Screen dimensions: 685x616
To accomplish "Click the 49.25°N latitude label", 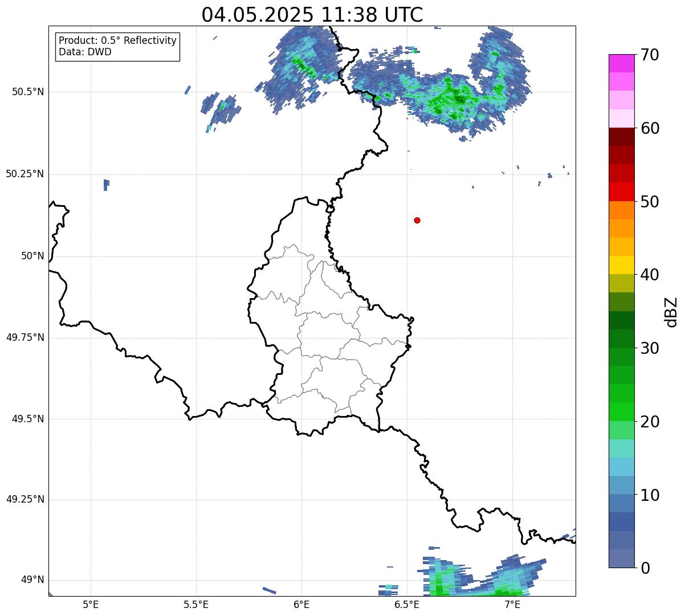I will (x=25, y=500).
